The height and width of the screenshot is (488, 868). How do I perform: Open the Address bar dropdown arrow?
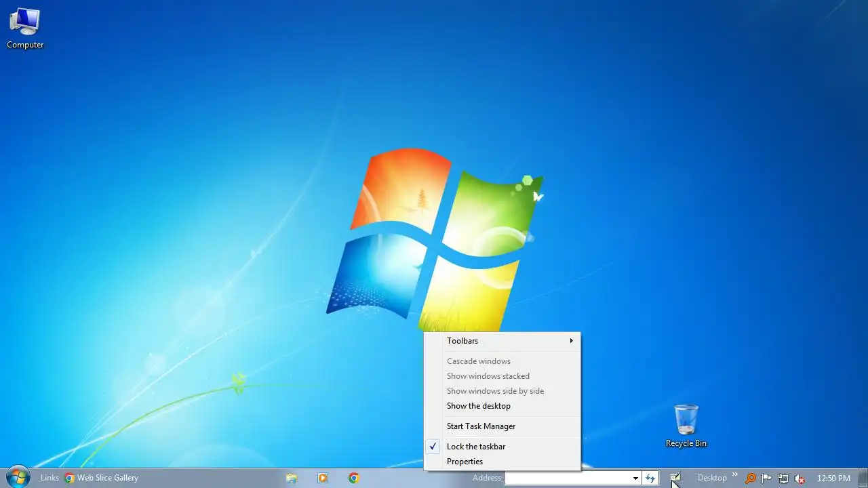coord(635,478)
